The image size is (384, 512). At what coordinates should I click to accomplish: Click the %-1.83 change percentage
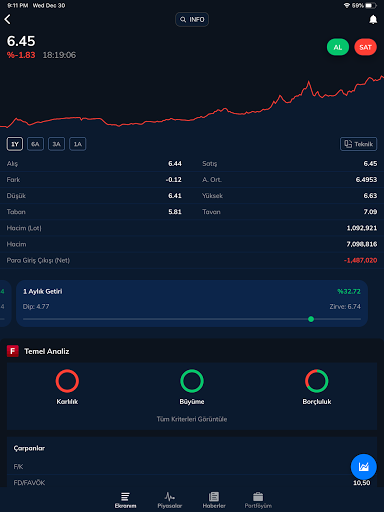coord(21,55)
